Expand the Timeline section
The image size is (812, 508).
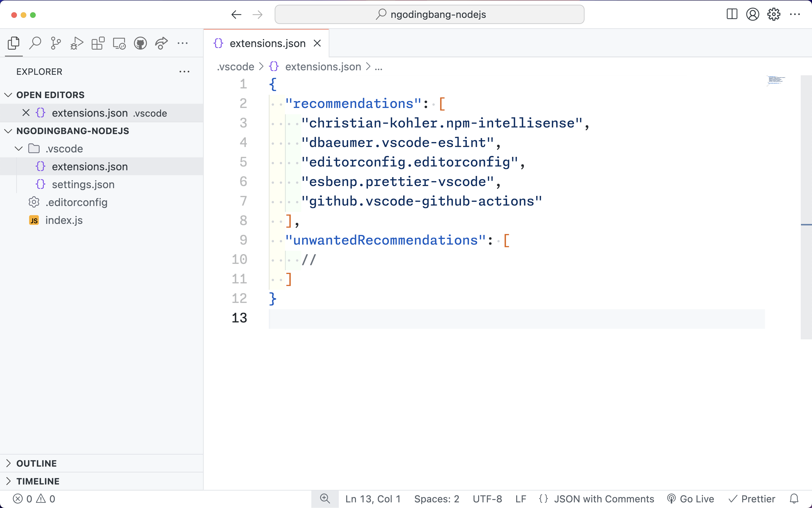click(101, 481)
